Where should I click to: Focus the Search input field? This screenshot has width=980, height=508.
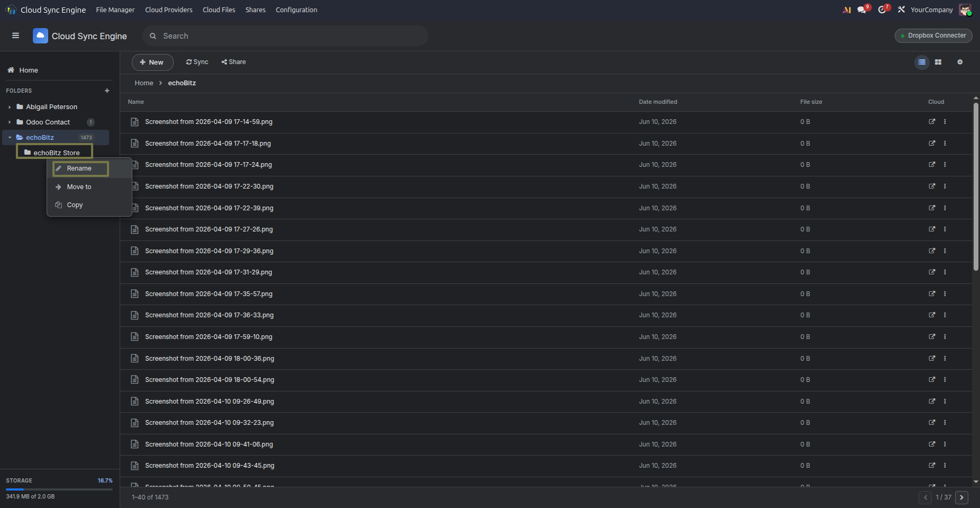point(285,35)
